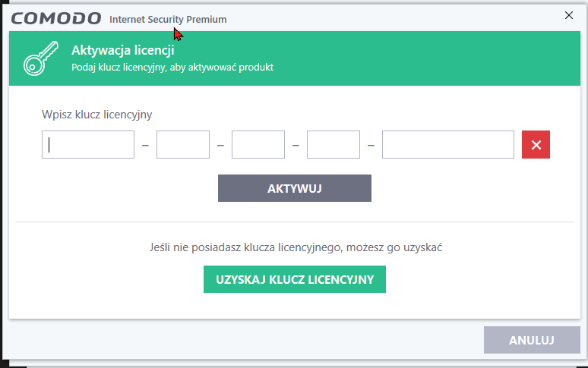The image size is (588, 368).
Task: Click the wide last license key field
Action: click(x=448, y=144)
